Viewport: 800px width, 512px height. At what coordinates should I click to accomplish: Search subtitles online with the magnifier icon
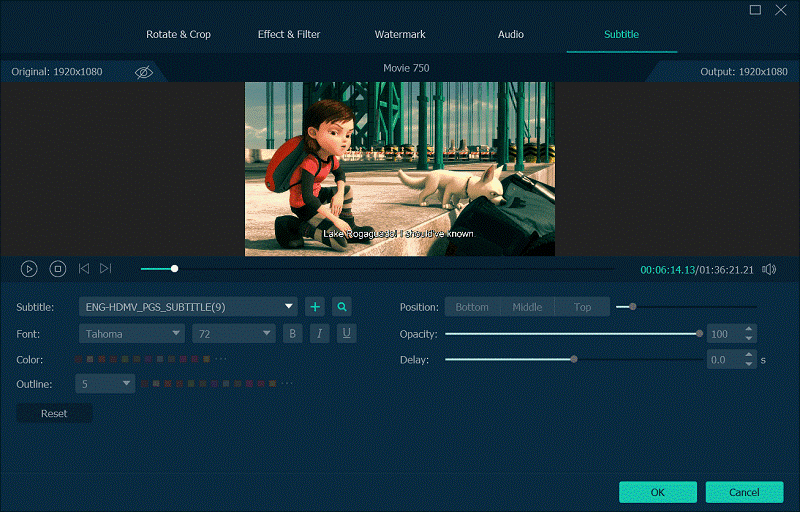[342, 307]
